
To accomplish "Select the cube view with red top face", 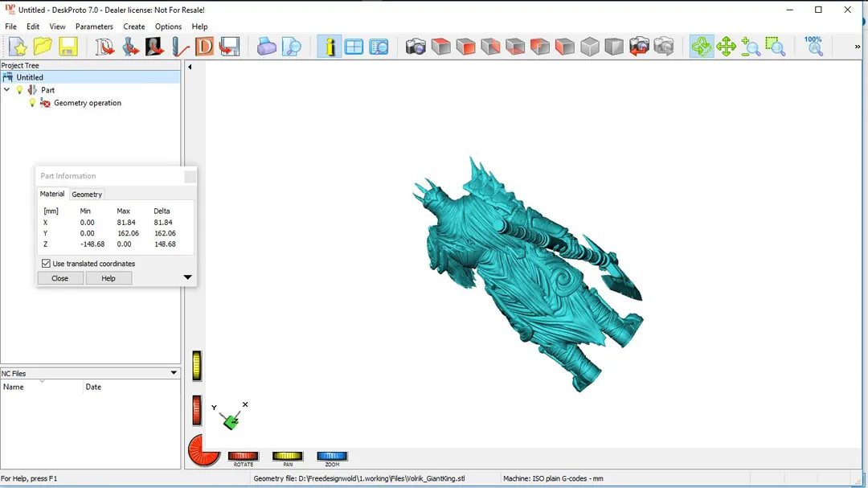I will pyautogui.click(x=440, y=47).
